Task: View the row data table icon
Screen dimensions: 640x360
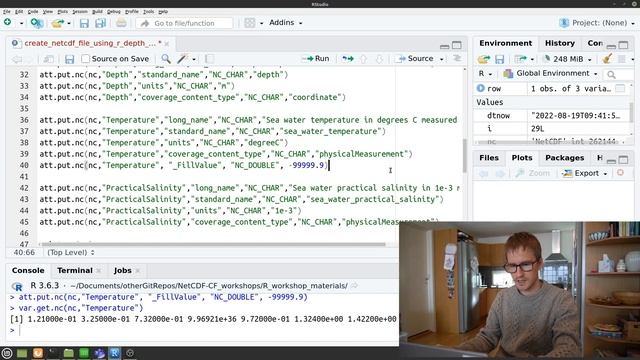Action: tap(620, 88)
